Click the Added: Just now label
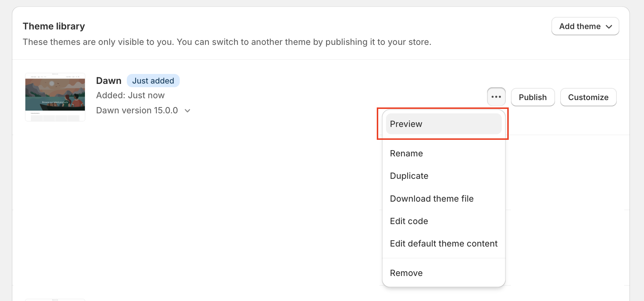The width and height of the screenshot is (644, 301). click(130, 95)
